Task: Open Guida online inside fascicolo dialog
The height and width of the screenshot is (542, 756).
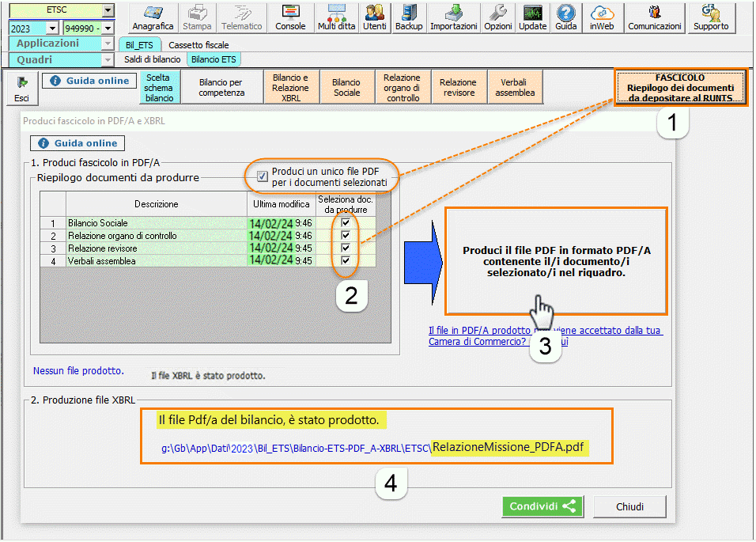Action: (77, 143)
